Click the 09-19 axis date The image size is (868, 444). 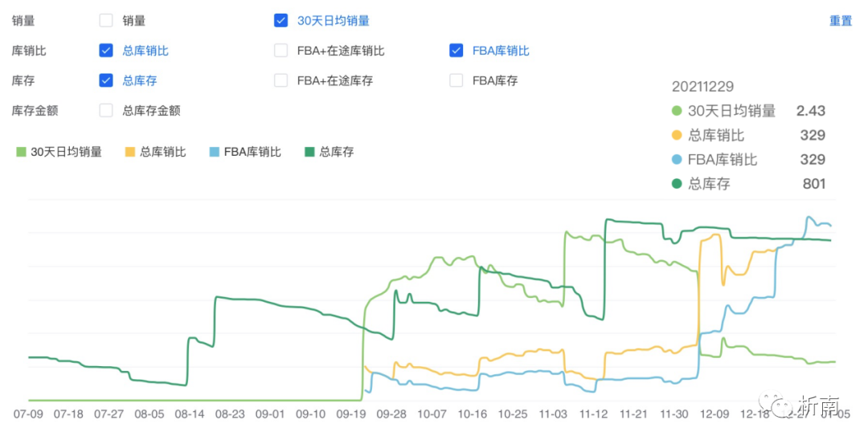tap(351, 414)
